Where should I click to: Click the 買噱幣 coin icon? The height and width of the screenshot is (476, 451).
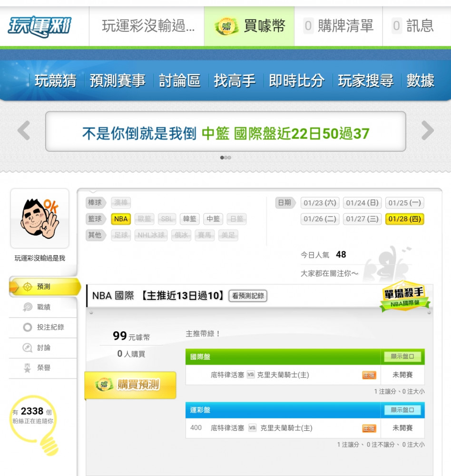pyautogui.click(x=226, y=26)
